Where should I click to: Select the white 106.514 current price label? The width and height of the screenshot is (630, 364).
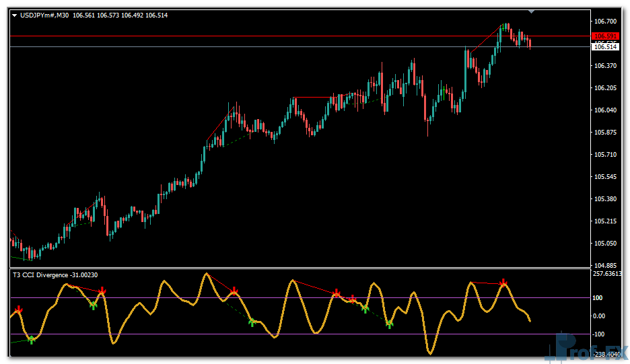(605, 46)
